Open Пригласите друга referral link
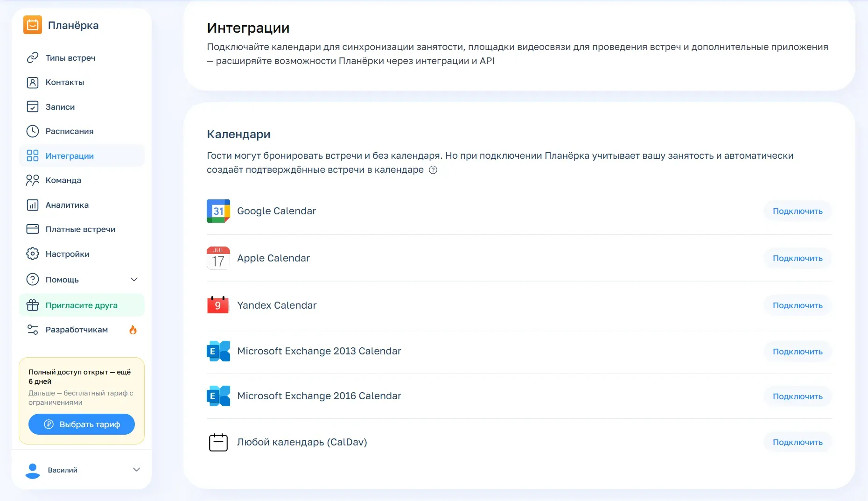 [82, 305]
